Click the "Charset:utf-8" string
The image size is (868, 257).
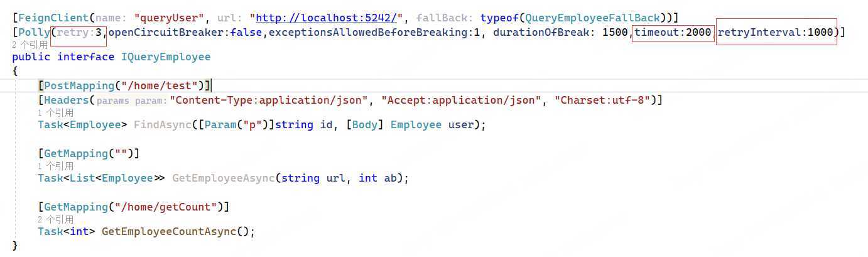click(602, 100)
